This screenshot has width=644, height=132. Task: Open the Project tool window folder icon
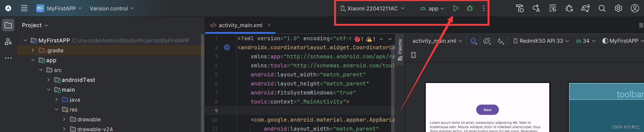pos(8,25)
